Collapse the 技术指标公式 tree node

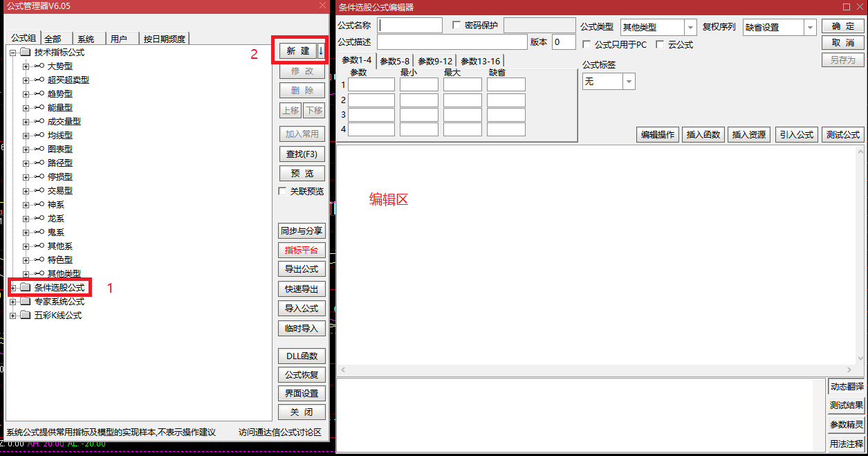12,53
